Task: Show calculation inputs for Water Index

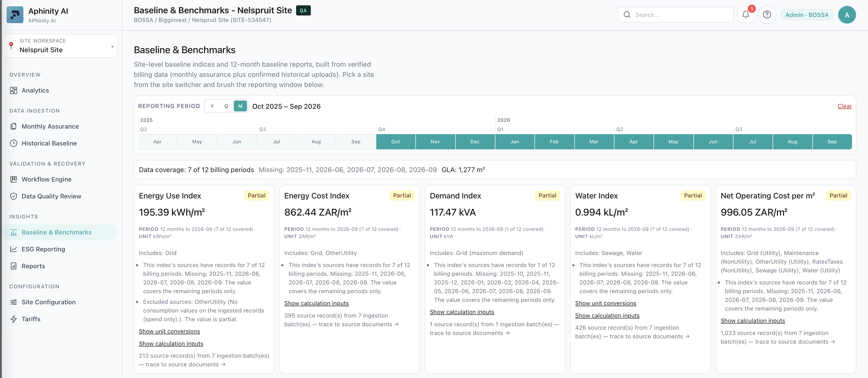Action: tap(607, 316)
